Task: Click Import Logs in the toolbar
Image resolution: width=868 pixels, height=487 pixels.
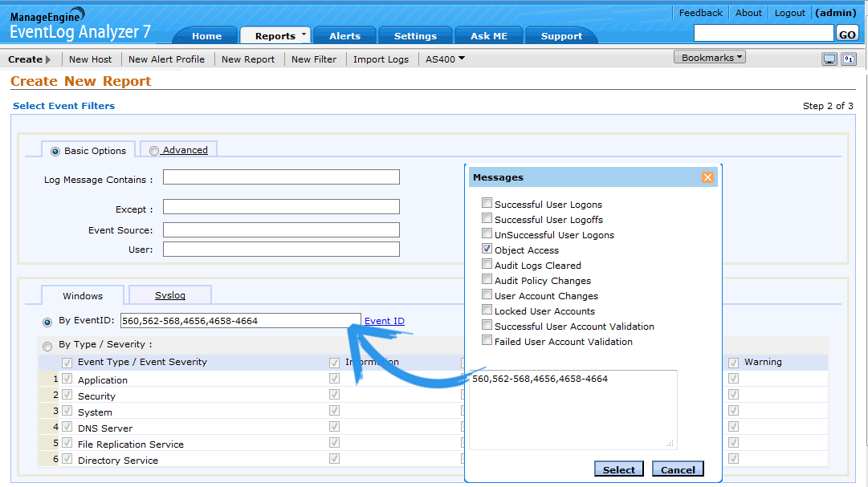Action: pos(381,59)
